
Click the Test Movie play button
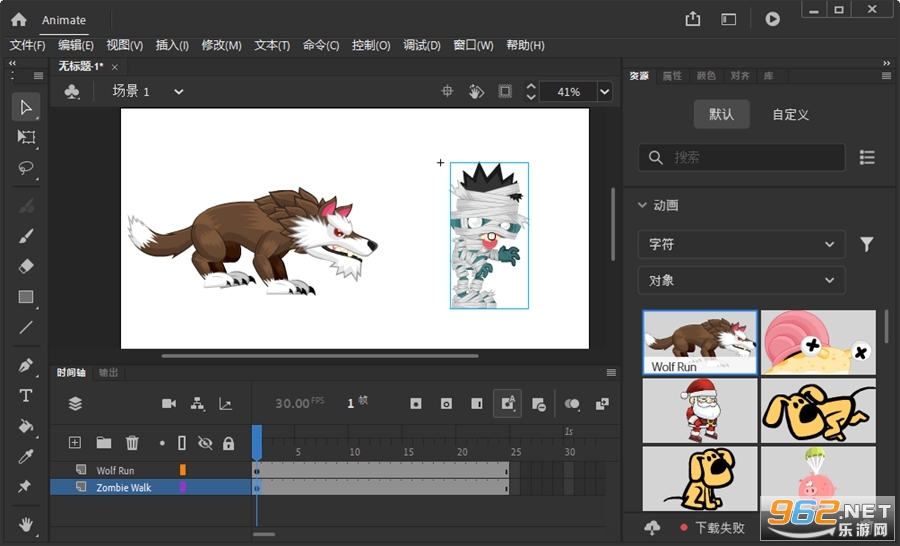click(x=772, y=19)
